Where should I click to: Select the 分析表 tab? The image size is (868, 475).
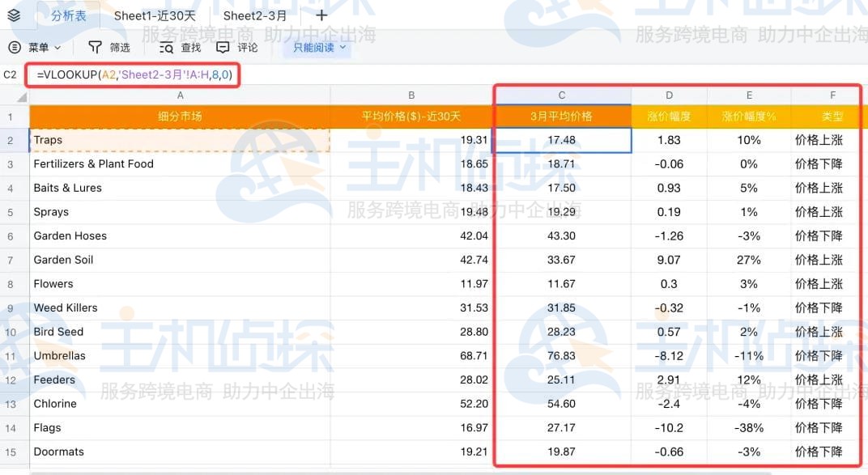(x=68, y=15)
